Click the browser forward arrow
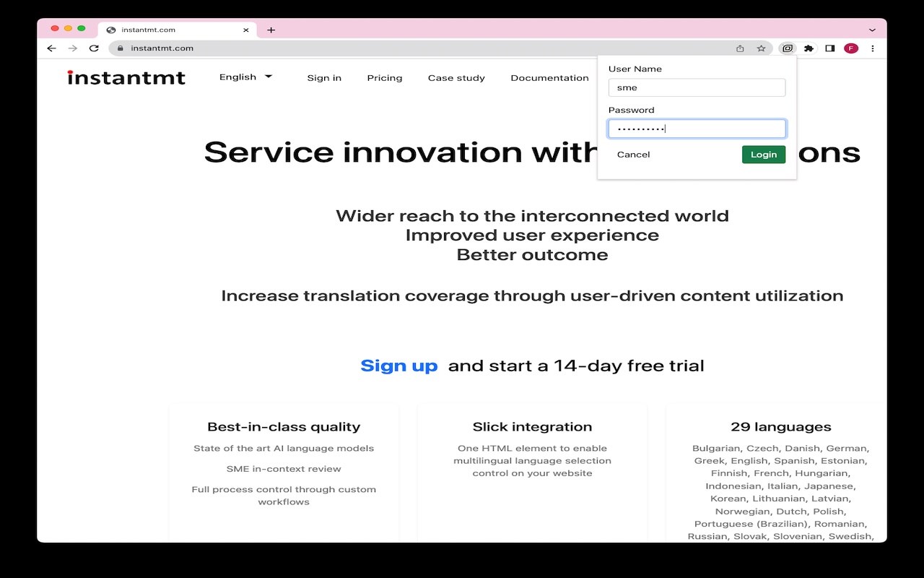The image size is (924, 578). (x=72, y=48)
